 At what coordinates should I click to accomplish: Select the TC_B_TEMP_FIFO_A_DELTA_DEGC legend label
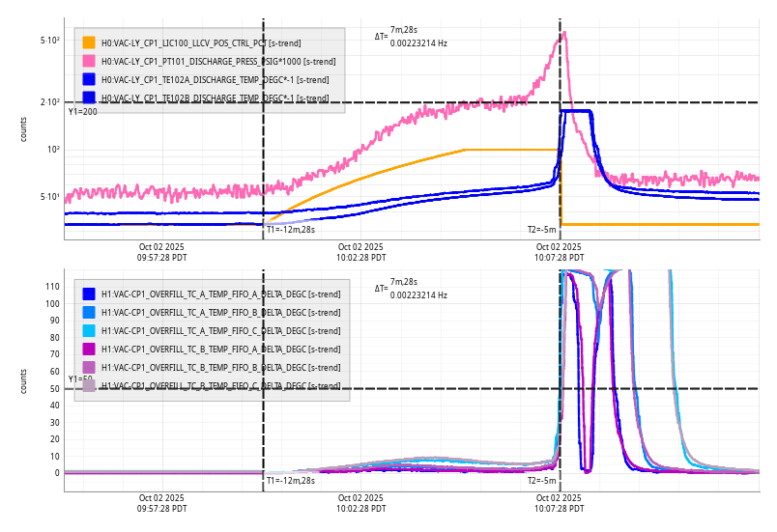tap(220, 349)
